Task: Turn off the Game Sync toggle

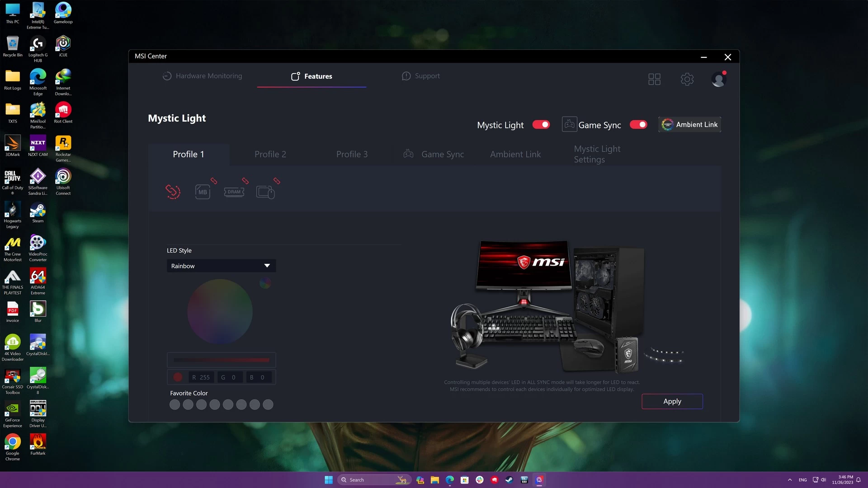Action: tap(638, 125)
